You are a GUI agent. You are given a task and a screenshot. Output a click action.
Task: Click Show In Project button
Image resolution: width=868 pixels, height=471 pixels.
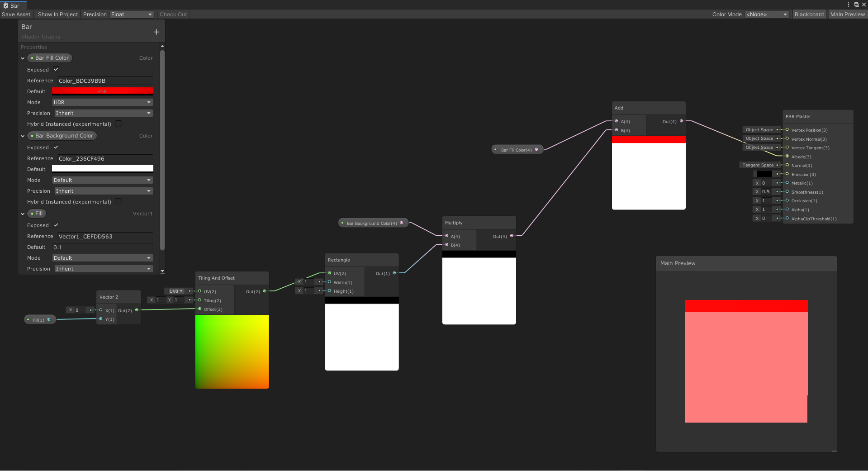click(x=58, y=14)
